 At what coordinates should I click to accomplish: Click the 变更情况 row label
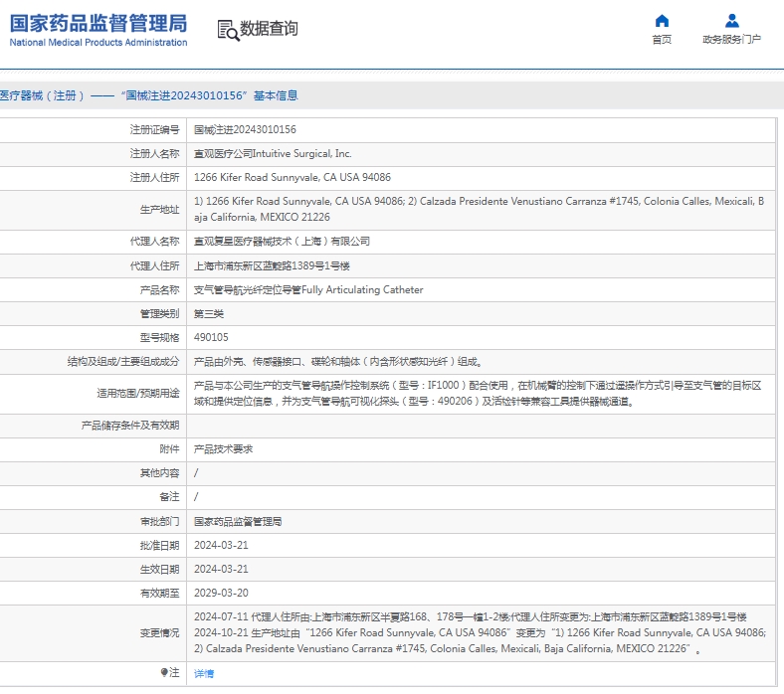tap(159, 633)
